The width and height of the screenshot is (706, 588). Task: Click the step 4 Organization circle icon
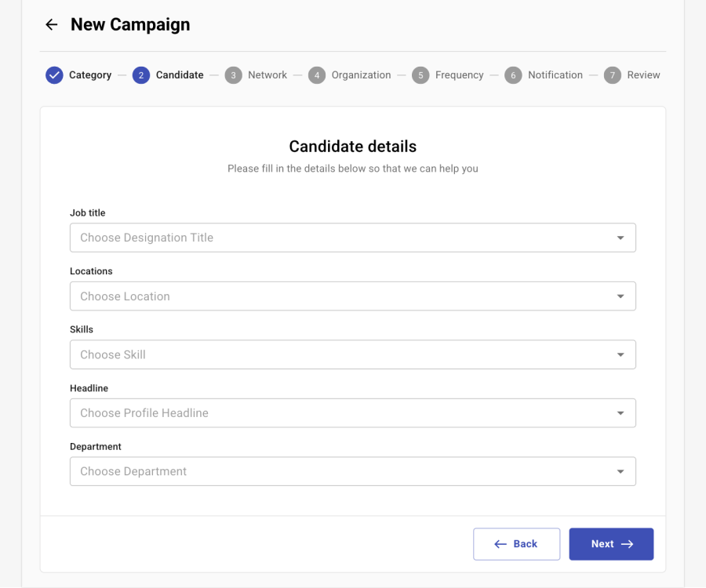pyautogui.click(x=317, y=75)
